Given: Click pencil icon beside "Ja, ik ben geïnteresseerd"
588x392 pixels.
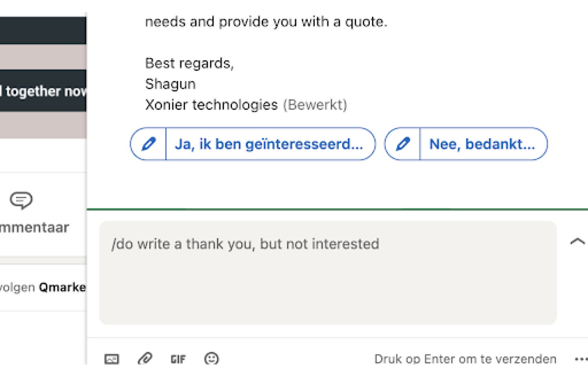Looking at the screenshot, I should coord(149,144).
